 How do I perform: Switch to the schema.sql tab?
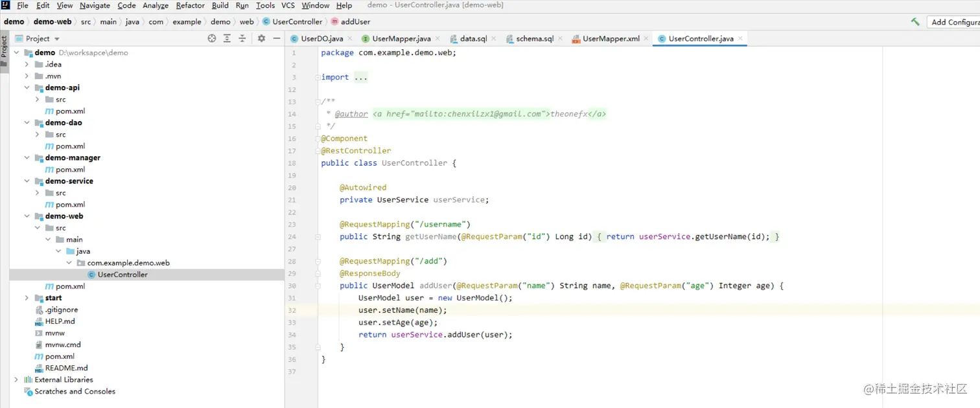coord(534,39)
